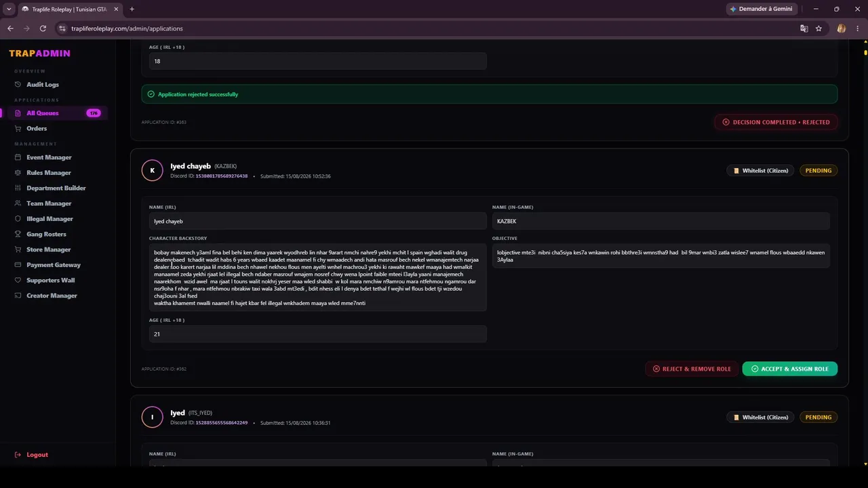Click the Logout icon in sidebar
This screenshot has height=488, width=868.
pyautogui.click(x=18, y=455)
